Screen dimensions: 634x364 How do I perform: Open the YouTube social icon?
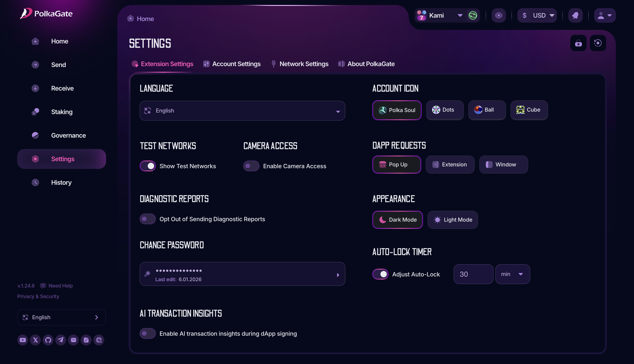pyautogui.click(x=22, y=340)
